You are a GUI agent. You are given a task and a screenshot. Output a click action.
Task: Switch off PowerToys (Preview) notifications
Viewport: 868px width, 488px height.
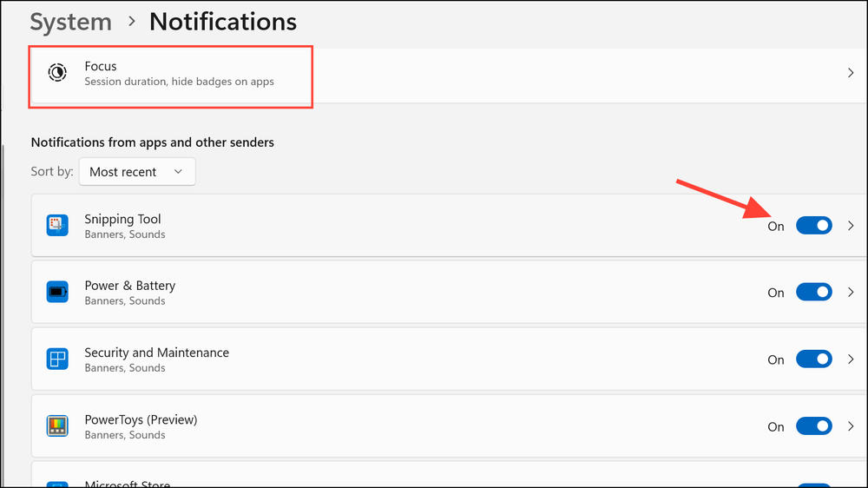point(813,426)
